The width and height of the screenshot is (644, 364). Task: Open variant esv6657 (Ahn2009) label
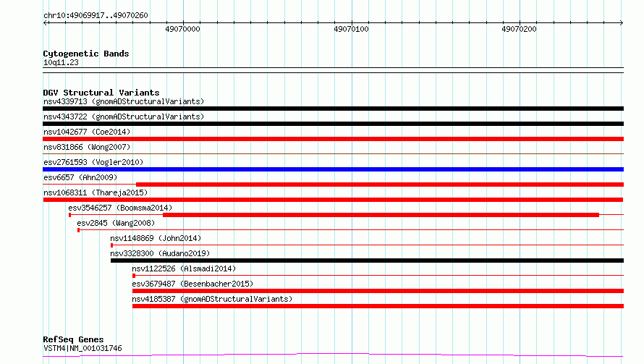pos(80,177)
